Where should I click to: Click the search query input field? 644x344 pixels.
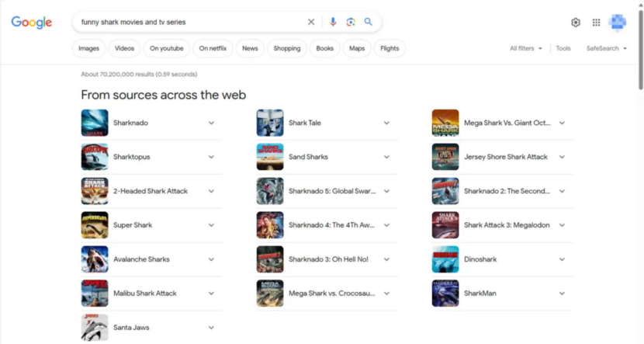(191, 23)
